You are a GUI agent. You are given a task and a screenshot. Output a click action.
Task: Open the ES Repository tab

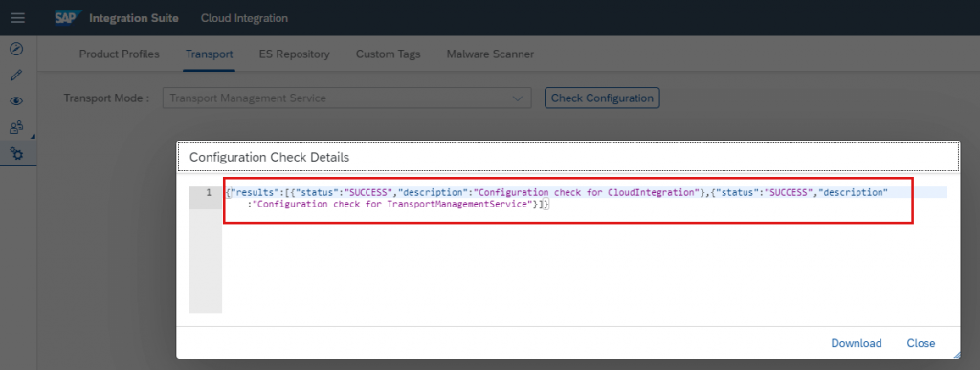295,54
